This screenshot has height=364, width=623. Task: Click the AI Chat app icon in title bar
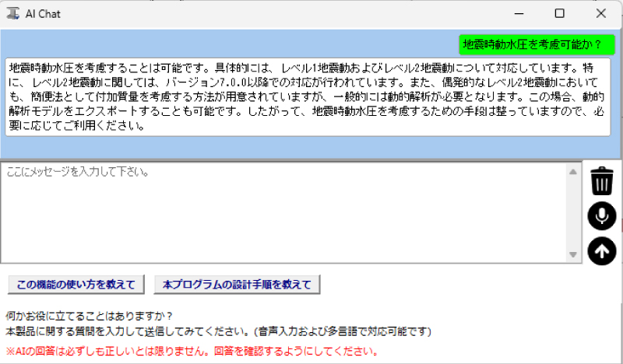(x=13, y=13)
